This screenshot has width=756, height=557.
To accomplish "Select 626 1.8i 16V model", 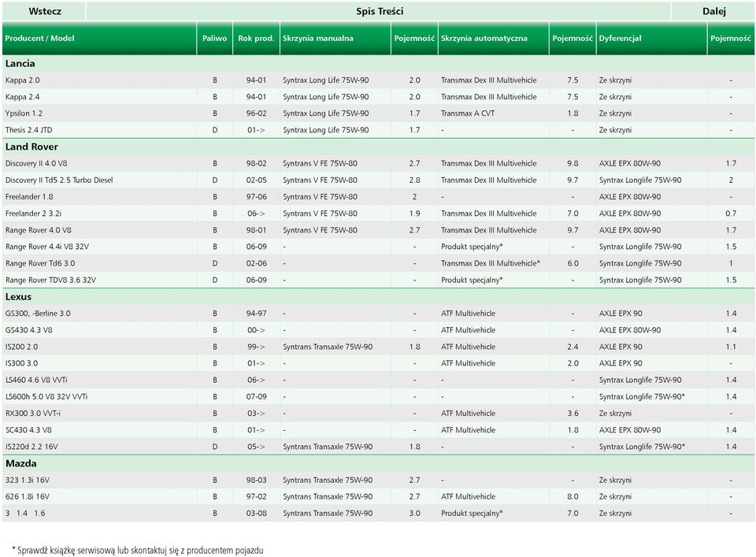I will click(28, 496).
